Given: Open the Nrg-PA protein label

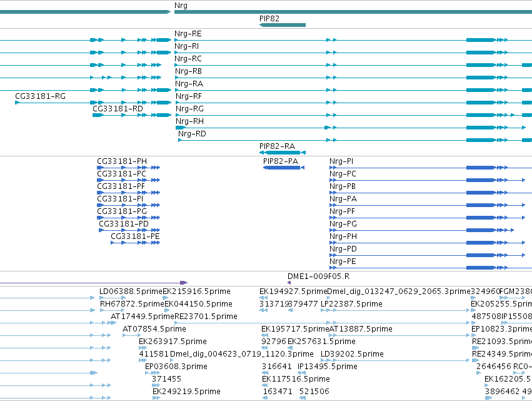Looking at the screenshot, I should point(343,199).
